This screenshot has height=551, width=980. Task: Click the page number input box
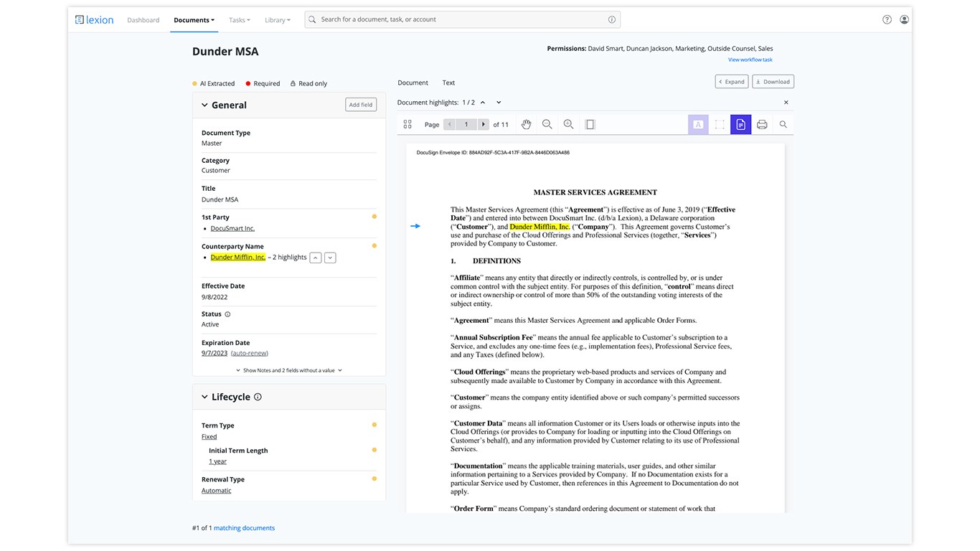click(466, 124)
